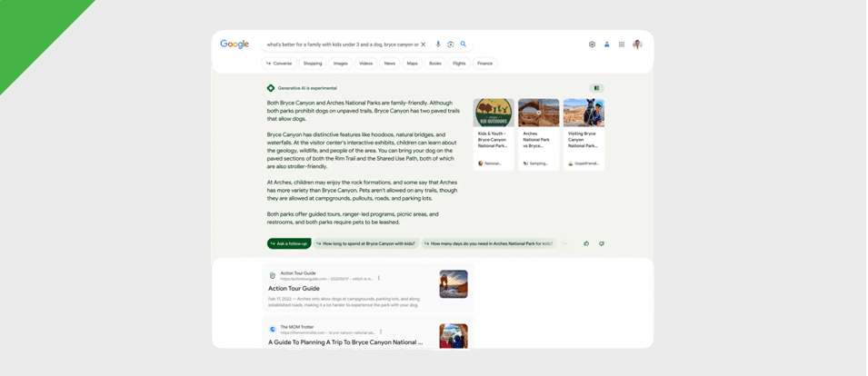
Task: Give thumbs up to AI answer
Action: click(x=586, y=243)
